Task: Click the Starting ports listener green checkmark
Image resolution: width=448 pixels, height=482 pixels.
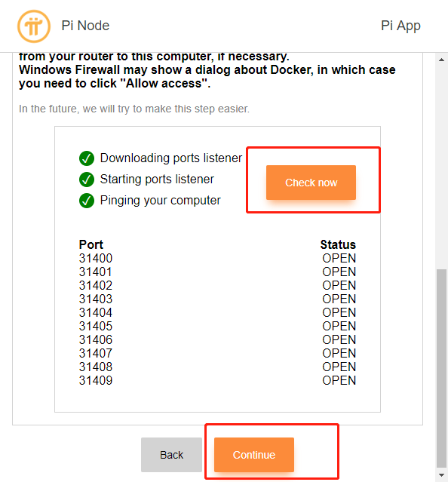Action: [87, 180]
